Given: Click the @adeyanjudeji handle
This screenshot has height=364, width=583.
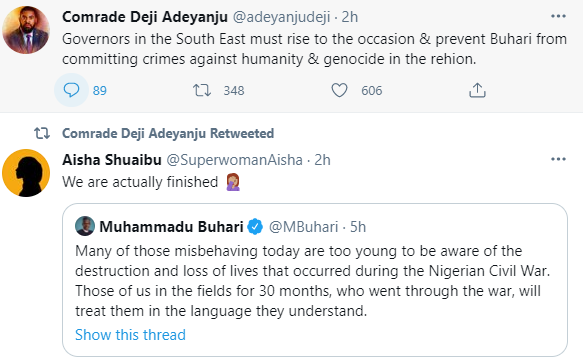Looking at the screenshot, I should click(x=281, y=17).
